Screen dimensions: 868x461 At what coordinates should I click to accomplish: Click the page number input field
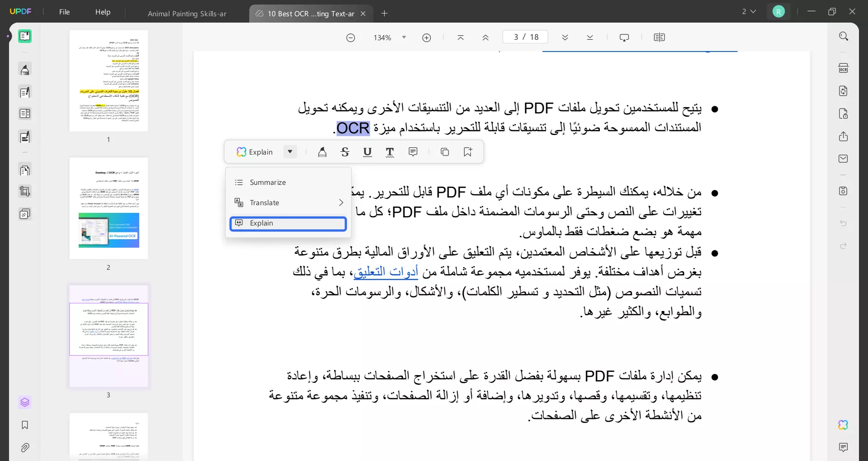coord(525,37)
